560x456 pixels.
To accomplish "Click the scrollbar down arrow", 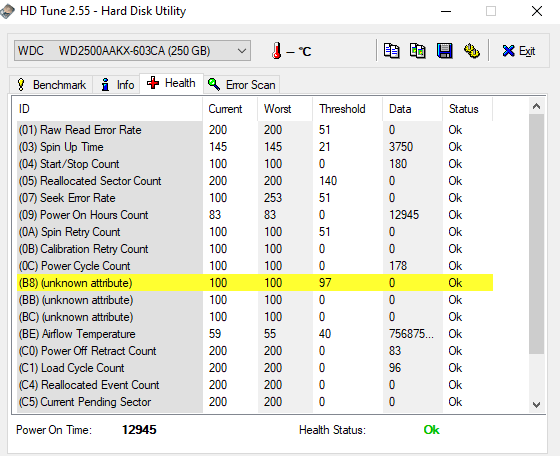I will pos(536,405).
